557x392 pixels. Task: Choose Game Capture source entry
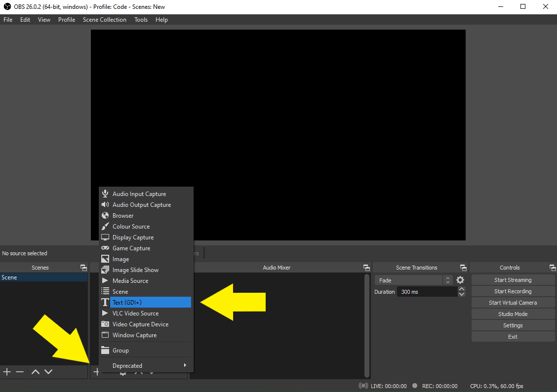coord(146,248)
